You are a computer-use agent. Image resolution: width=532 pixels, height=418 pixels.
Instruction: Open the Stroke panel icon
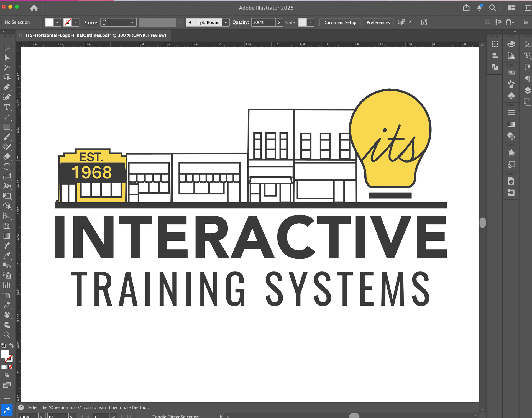point(511,113)
